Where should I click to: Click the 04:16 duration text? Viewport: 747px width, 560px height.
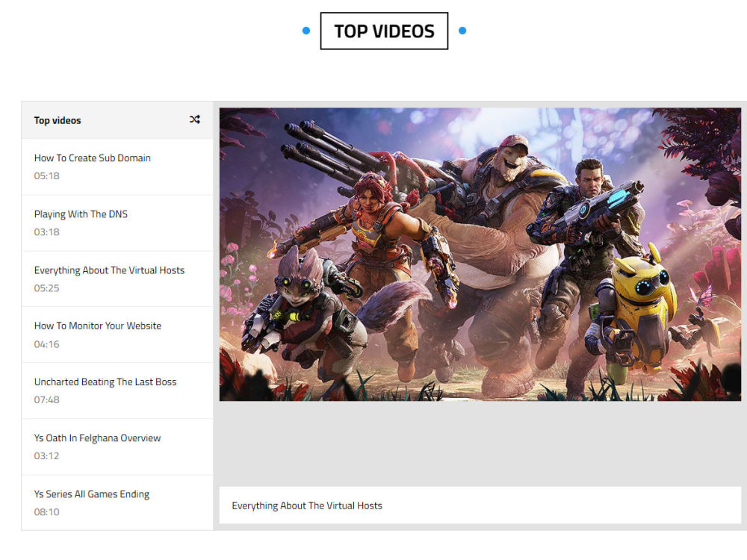(46, 344)
